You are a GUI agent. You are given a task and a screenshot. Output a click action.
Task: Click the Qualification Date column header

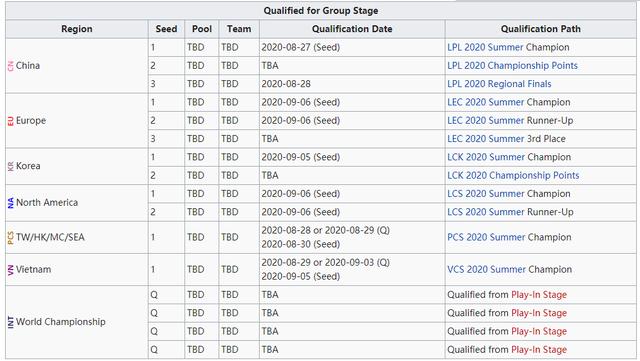click(352, 29)
